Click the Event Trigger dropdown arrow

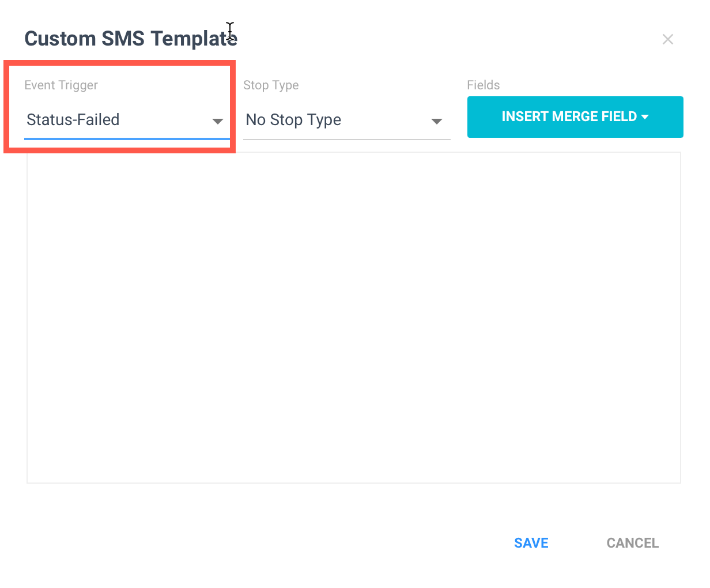(218, 121)
